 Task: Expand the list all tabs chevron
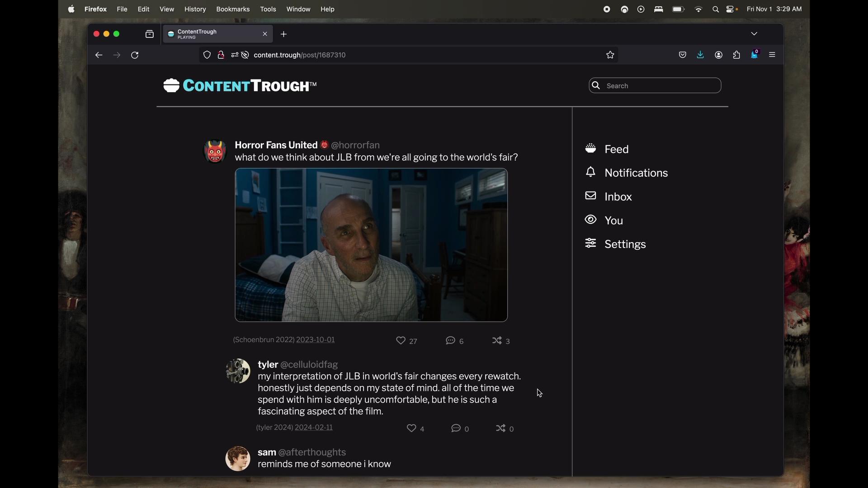754,34
